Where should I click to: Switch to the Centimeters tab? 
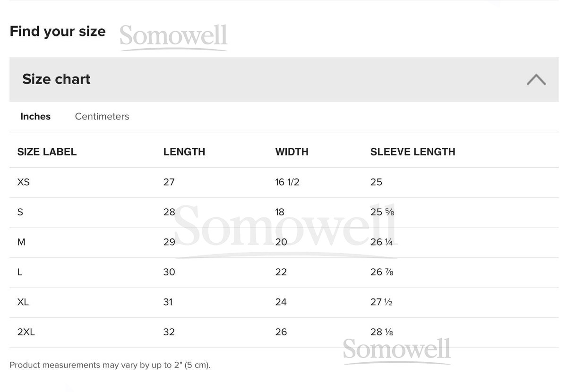(102, 117)
